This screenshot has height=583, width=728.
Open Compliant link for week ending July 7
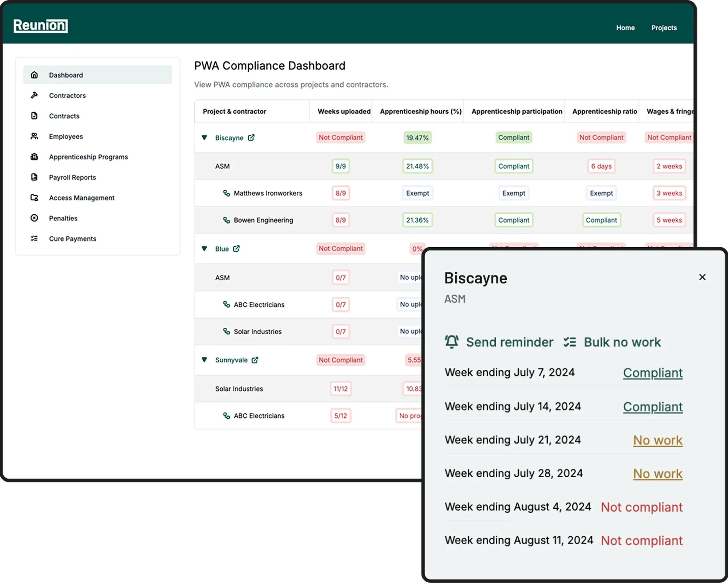coord(653,373)
